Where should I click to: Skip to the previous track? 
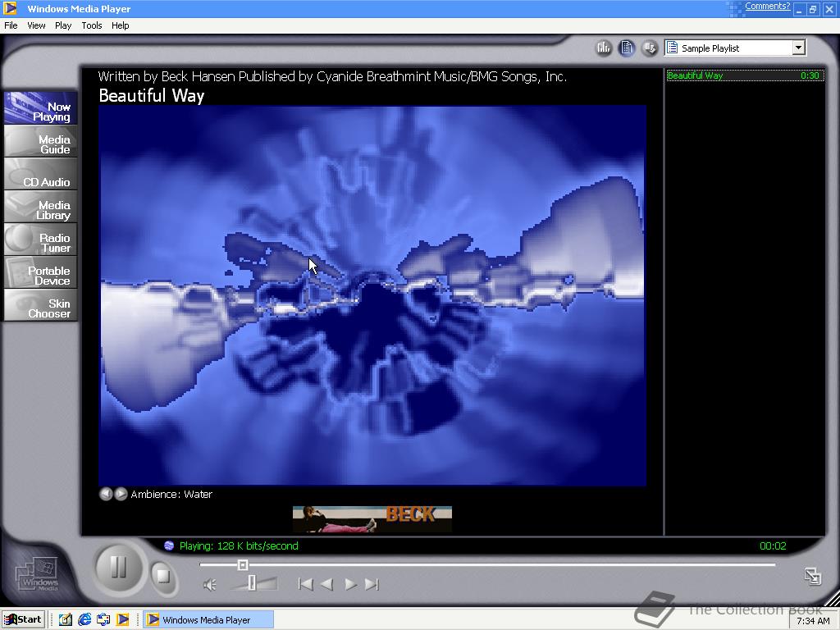(x=305, y=584)
